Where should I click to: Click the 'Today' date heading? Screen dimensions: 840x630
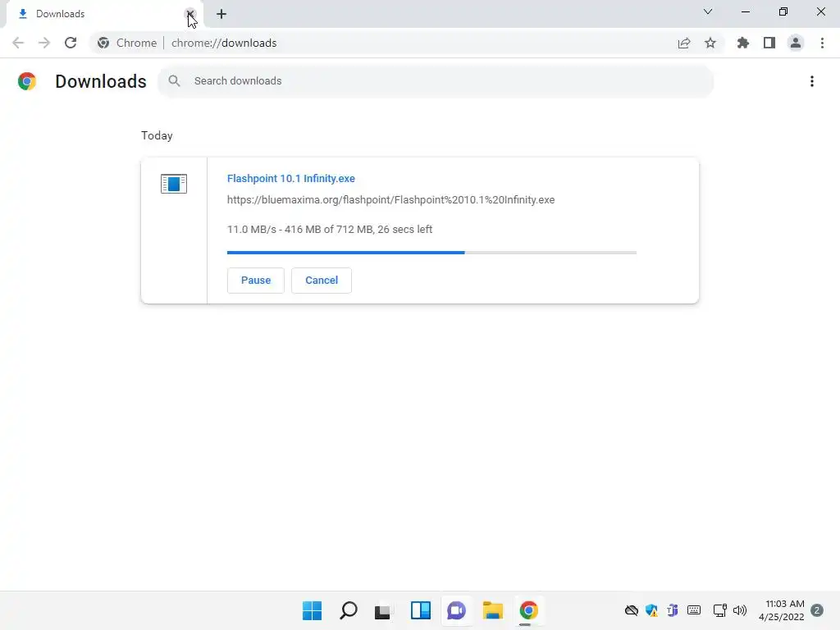[x=157, y=135]
